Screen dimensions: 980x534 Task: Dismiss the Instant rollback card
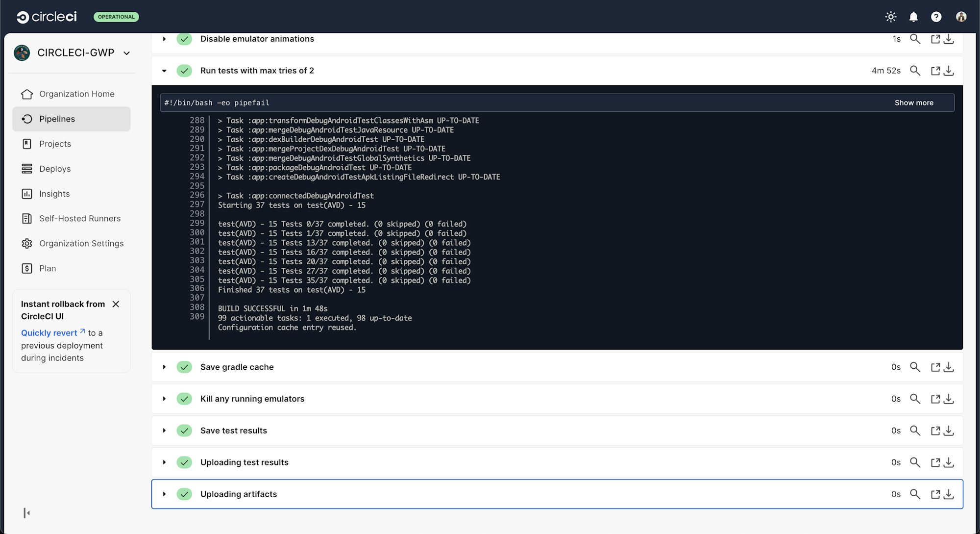click(x=116, y=304)
